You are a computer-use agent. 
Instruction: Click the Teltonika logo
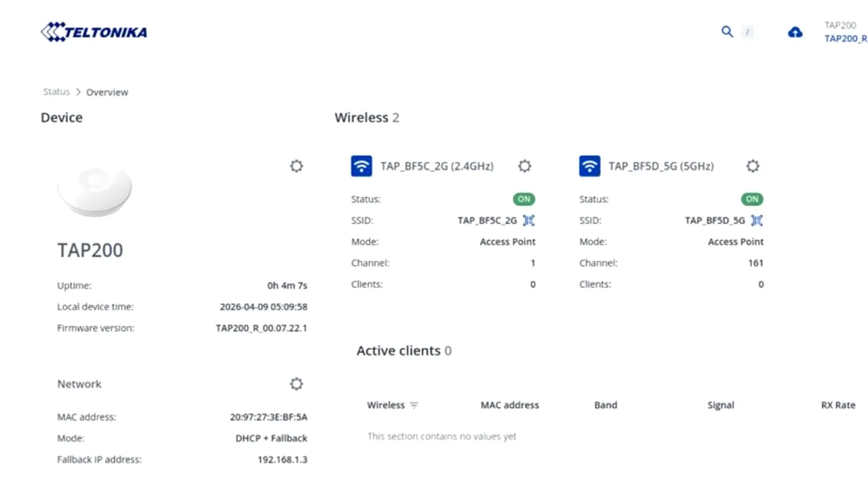tap(94, 32)
